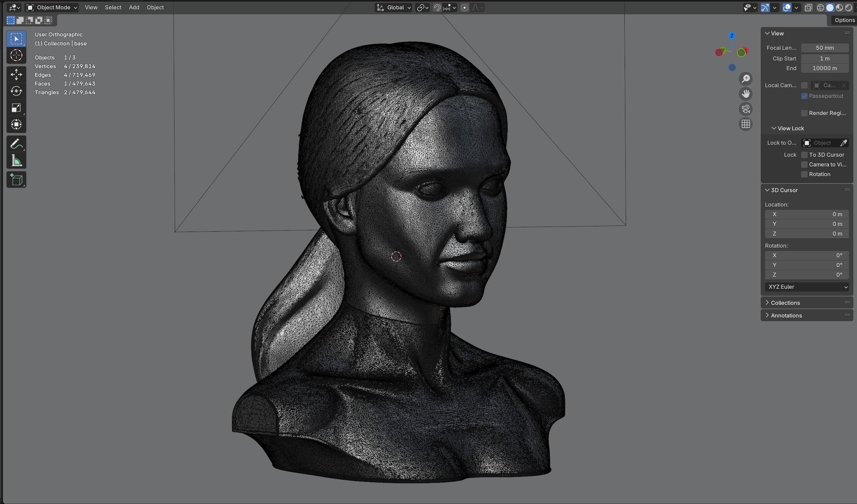Image resolution: width=857 pixels, height=504 pixels.
Task: Click the Focal Length 50 mm field
Action: pyautogui.click(x=824, y=48)
